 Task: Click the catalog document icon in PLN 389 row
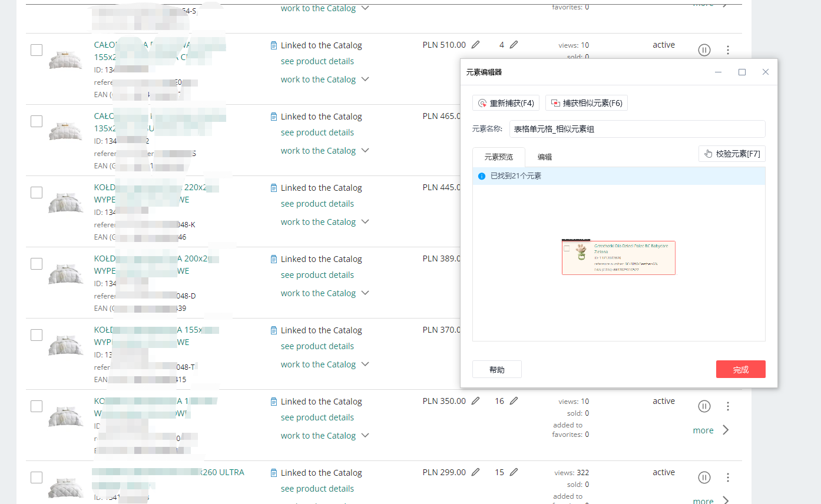pos(273,259)
